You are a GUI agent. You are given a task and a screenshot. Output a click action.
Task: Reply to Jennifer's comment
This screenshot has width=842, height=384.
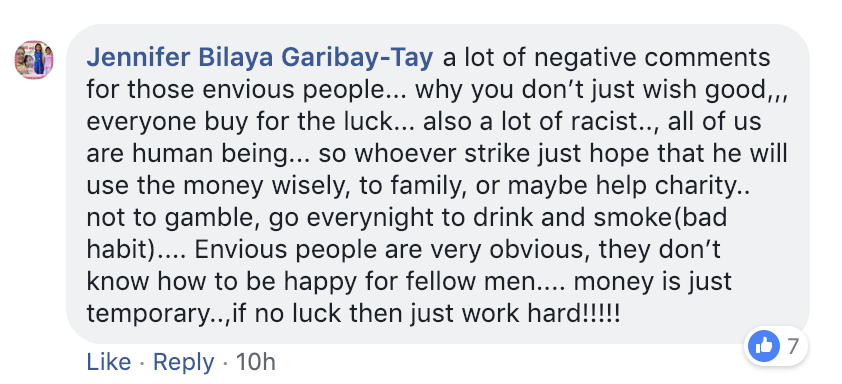184,362
